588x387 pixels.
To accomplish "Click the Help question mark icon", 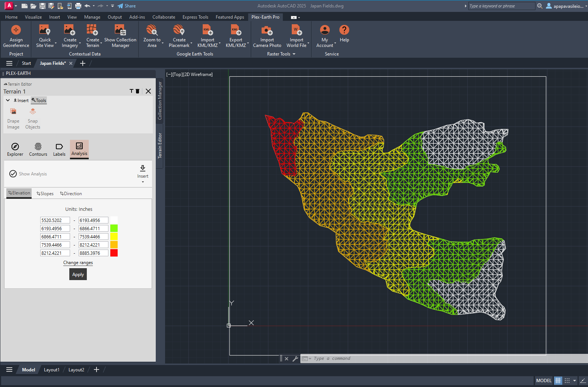I will coord(344,30).
